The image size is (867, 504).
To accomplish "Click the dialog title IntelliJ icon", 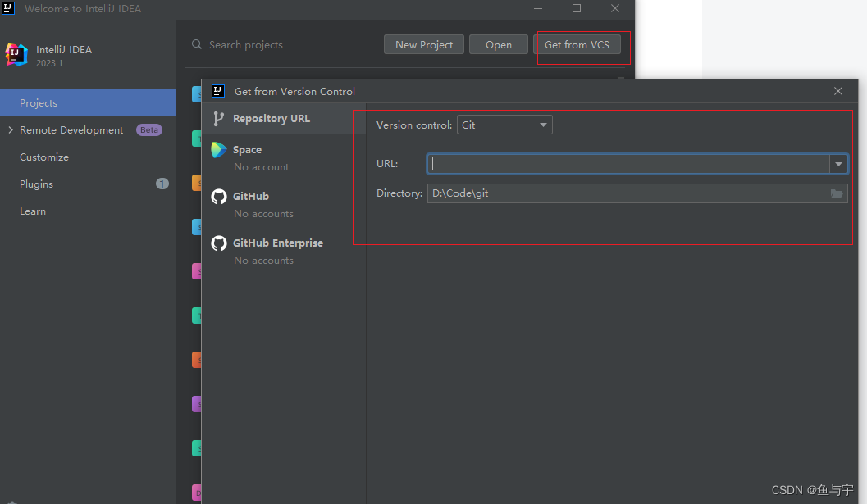I will tap(218, 91).
